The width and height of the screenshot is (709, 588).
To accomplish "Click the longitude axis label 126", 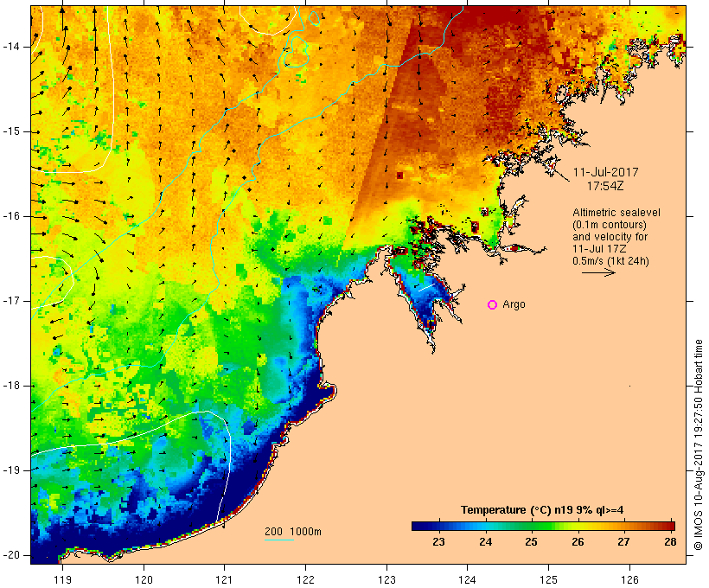I will pos(629,579).
